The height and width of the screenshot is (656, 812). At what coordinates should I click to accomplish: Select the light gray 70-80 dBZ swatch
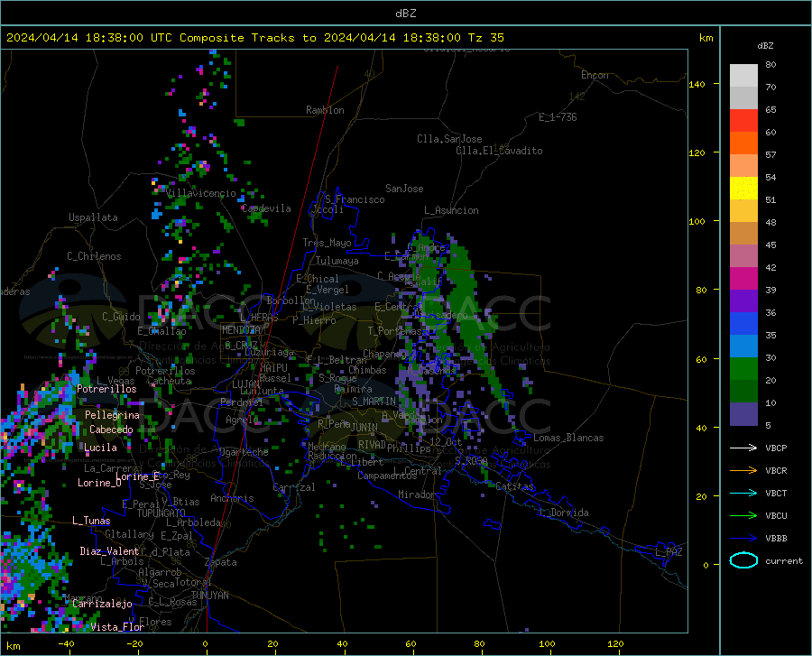(x=743, y=76)
